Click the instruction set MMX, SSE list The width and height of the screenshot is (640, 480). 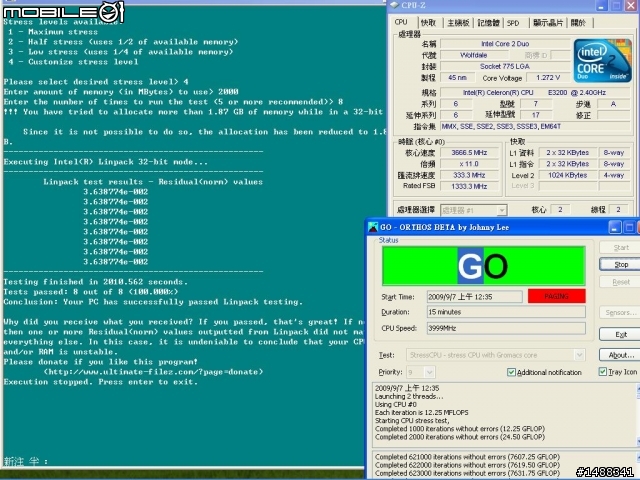tap(535, 127)
